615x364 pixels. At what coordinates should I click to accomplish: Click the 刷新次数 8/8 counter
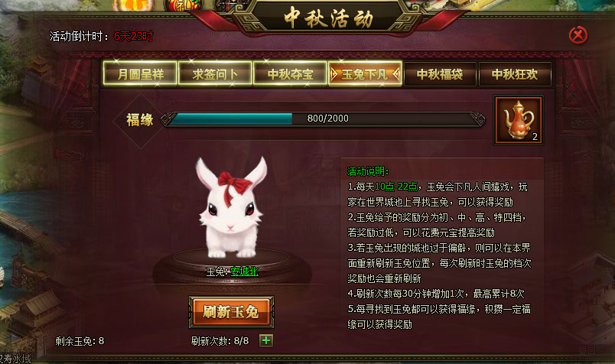tap(220, 341)
